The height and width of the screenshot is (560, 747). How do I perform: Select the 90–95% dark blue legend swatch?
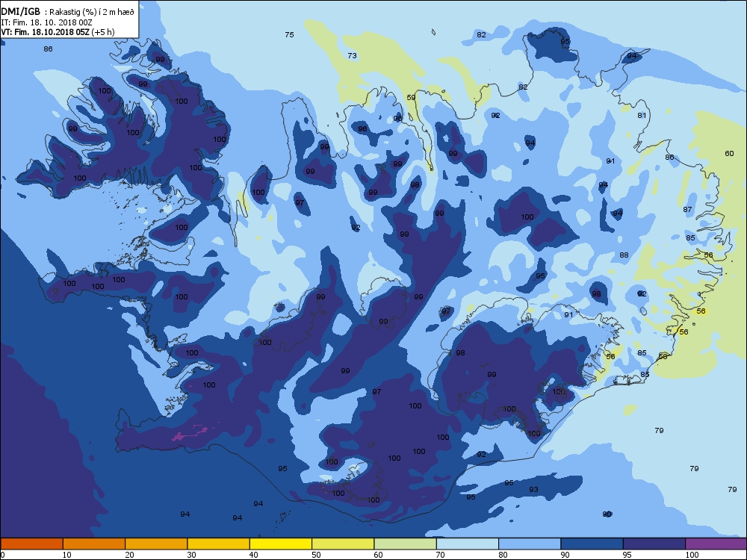[x=592, y=544]
